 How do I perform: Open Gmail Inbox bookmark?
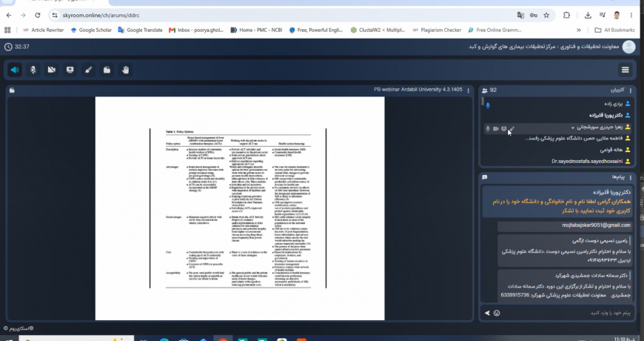click(x=196, y=30)
